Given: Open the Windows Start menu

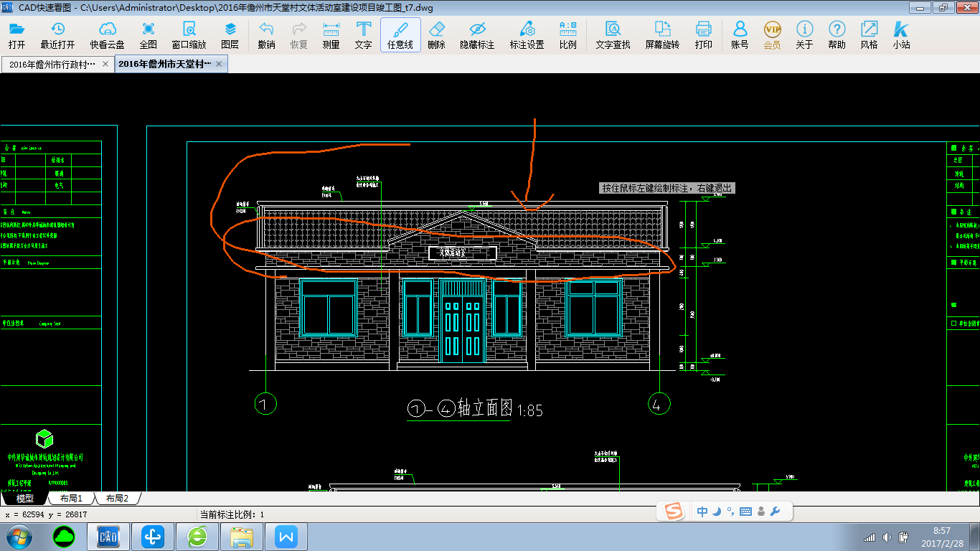Looking at the screenshot, I should (x=18, y=537).
